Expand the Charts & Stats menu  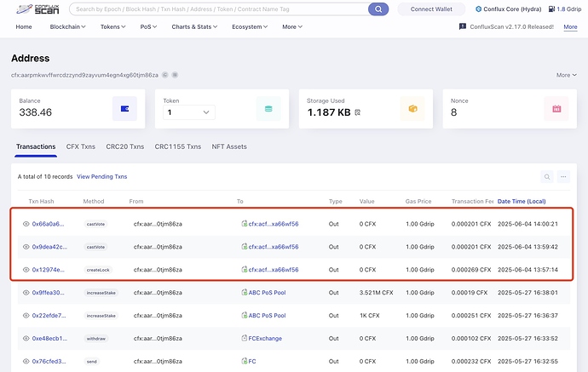[x=194, y=26]
